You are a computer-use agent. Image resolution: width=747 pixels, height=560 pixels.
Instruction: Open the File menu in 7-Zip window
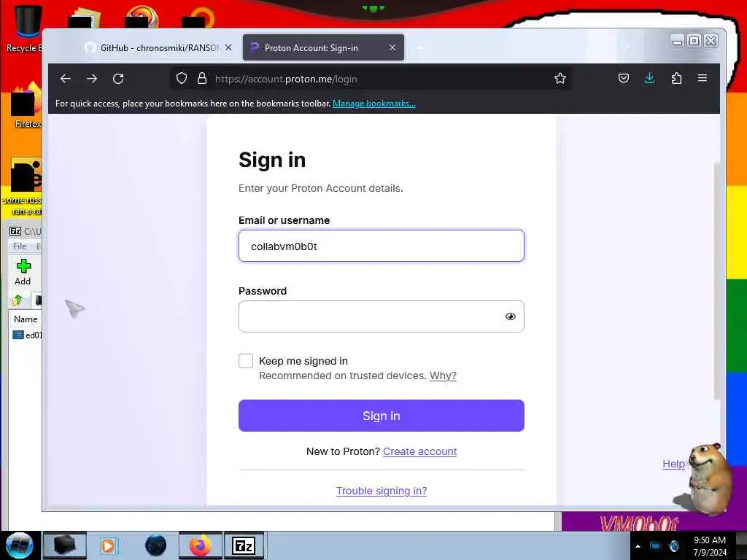(x=20, y=246)
